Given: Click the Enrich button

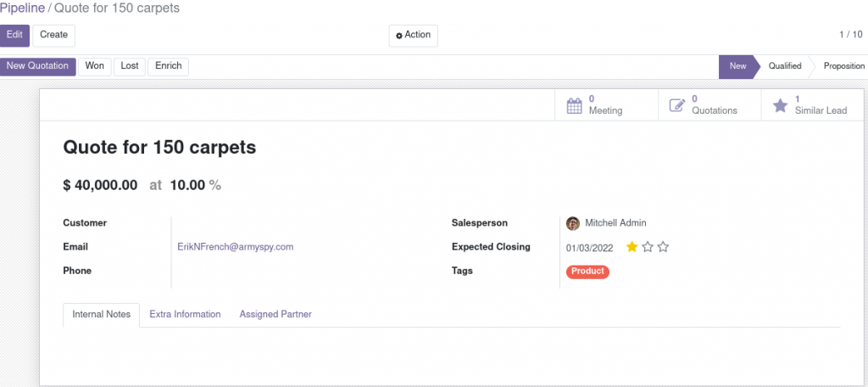Looking at the screenshot, I should point(169,66).
